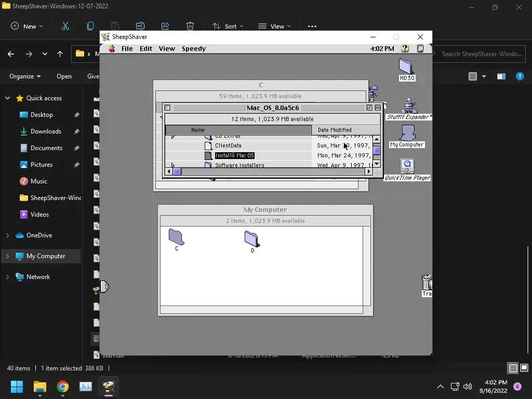Image resolution: width=532 pixels, height=399 pixels.
Task: Open the Organize dropdown
Action: tap(25, 76)
